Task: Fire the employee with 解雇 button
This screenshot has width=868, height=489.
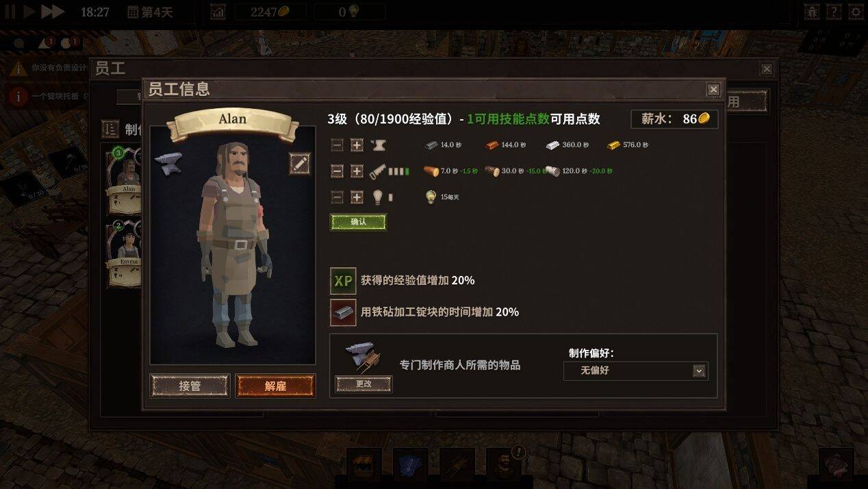Action: [x=275, y=386]
